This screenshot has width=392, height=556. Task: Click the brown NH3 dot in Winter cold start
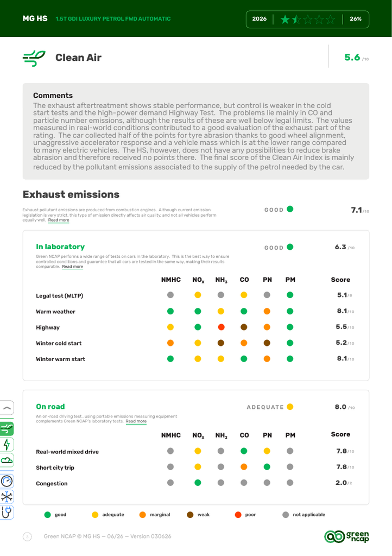(221, 343)
